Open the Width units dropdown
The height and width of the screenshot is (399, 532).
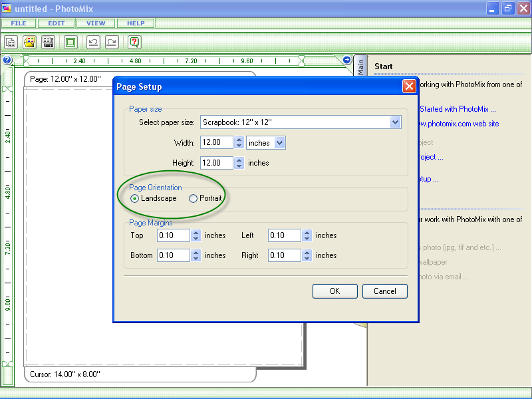click(x=279, y=143)
